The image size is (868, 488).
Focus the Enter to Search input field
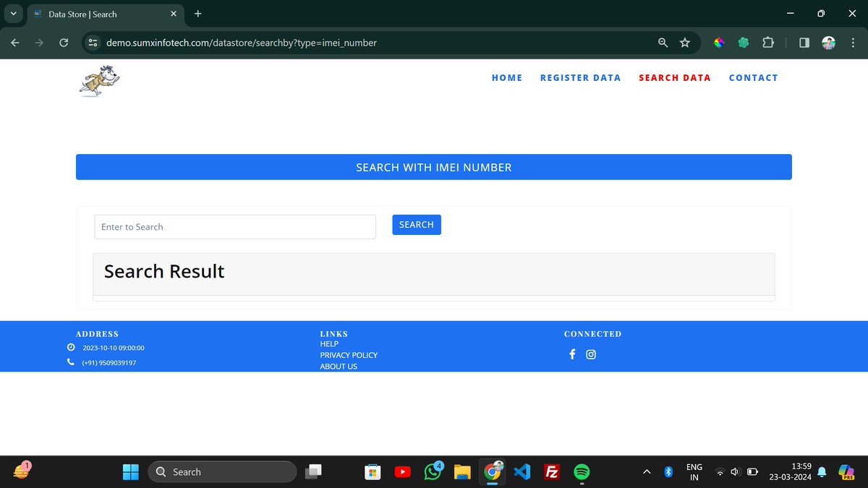pyautogui.click(x=235, y=227)
